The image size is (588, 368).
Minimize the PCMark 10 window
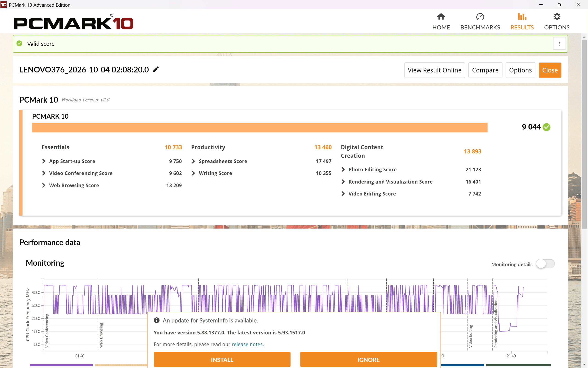pyautogui.click(x=541, y=5)
